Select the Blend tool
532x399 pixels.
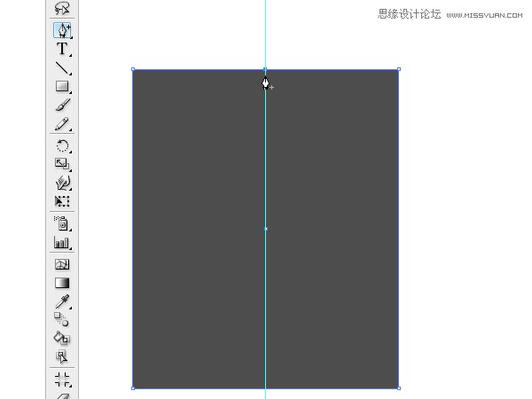(x=62, y=319)
